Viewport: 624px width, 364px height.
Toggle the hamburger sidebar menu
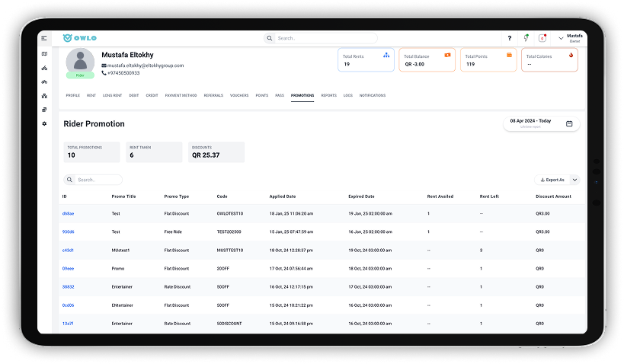pyautogui.click(x=44, y=38)
